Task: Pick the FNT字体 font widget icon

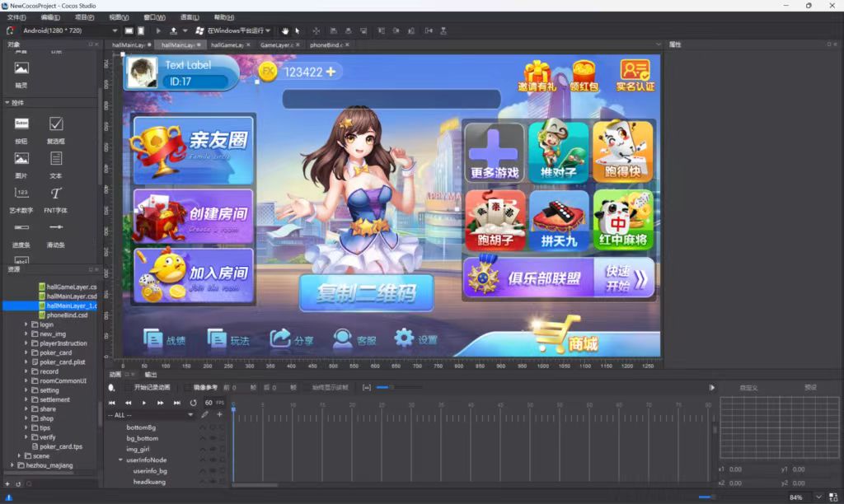Action: [x=56, y=193]
